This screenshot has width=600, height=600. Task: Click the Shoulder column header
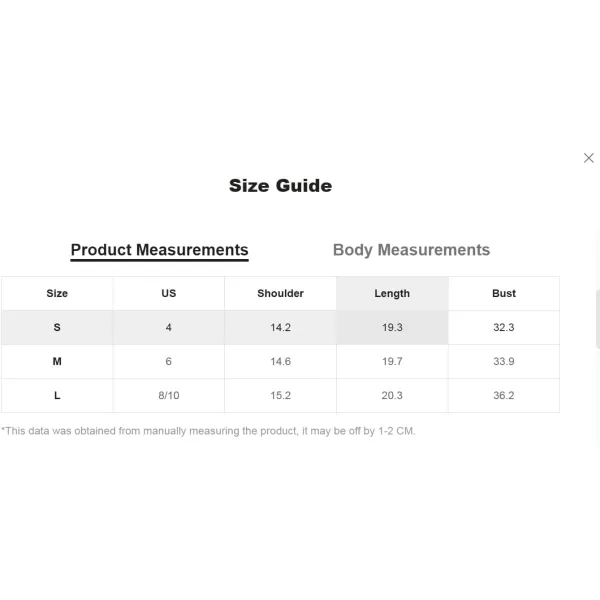280,293
